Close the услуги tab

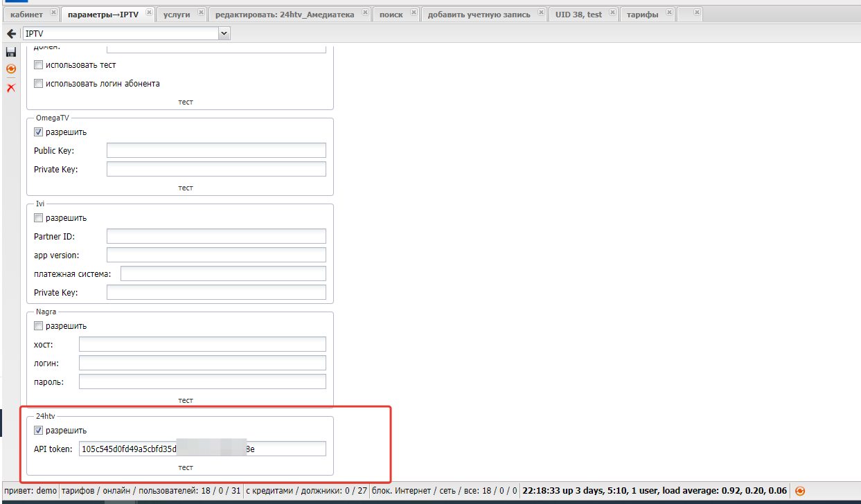(x=201, y=13)
